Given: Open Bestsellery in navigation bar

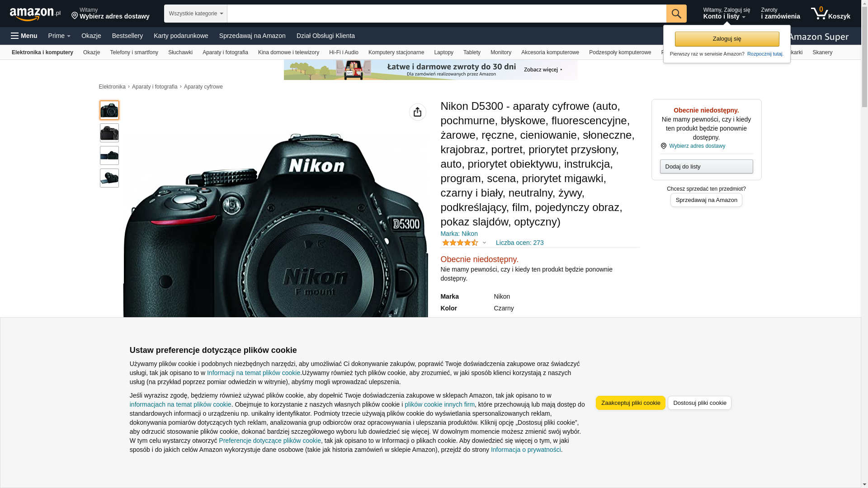Looking at the screenshot, I should tap(127, 36).
